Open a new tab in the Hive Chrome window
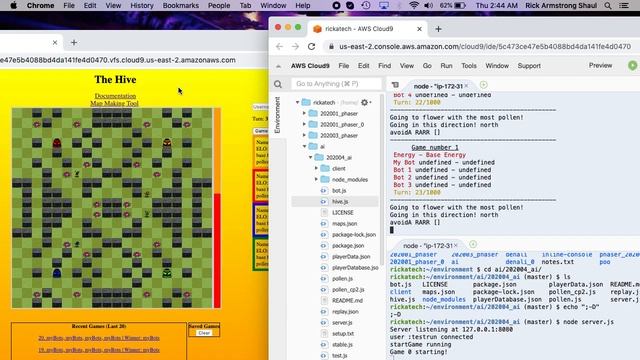 (x=74, y=42)
